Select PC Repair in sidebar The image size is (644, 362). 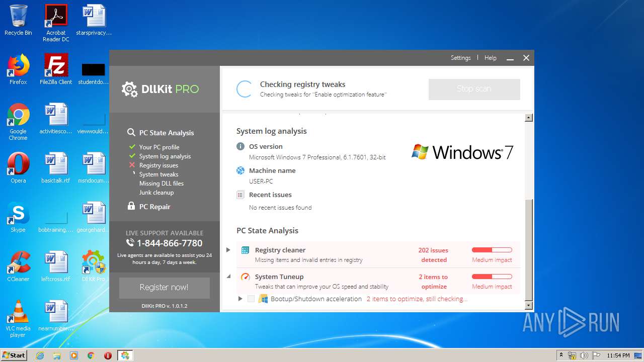pos(155,207)
